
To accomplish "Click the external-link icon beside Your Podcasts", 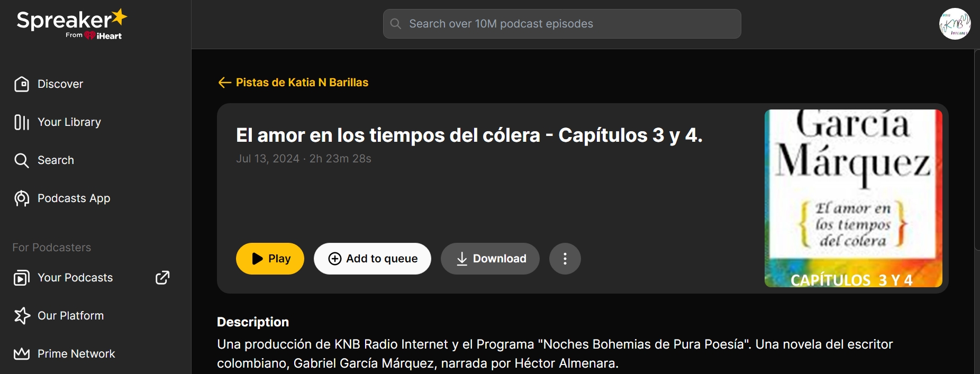I will click(162, 278).
